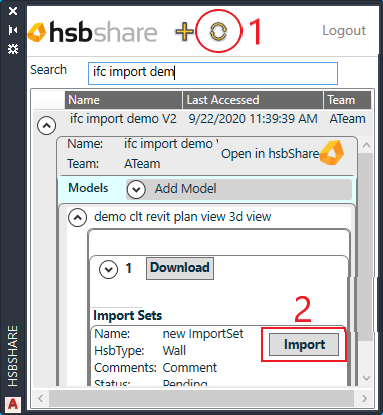
Task: Click the vertical scrollbar thumb
Action: 366,247
